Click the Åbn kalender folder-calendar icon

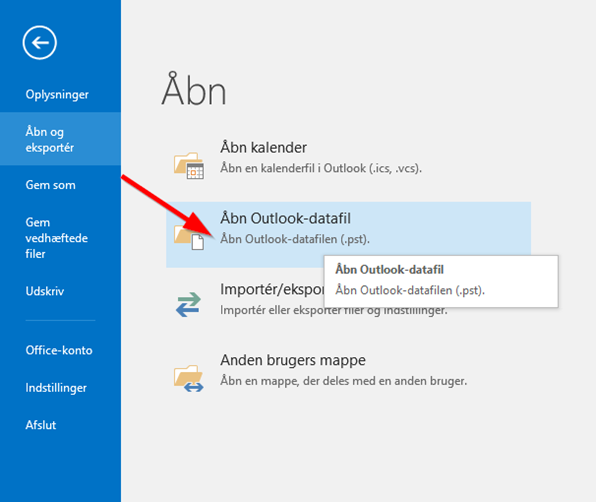(189, 166)
